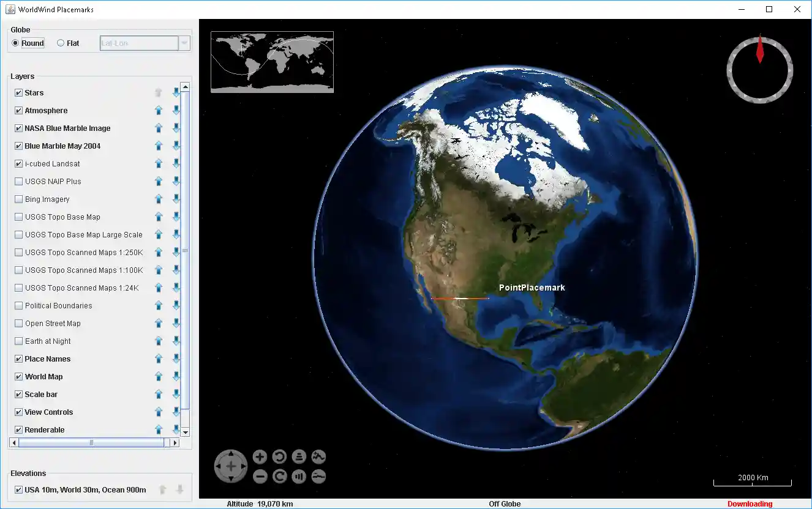This screenshot has width=812, height=509.
Task: Rotate heading clockwise with the view control
Action: tap(279, 476)
